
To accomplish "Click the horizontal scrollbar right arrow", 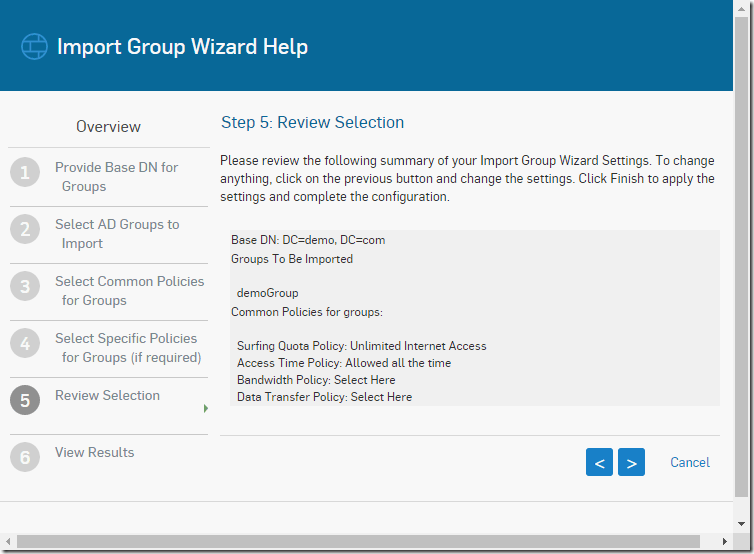I will click(x=725, y=541).
